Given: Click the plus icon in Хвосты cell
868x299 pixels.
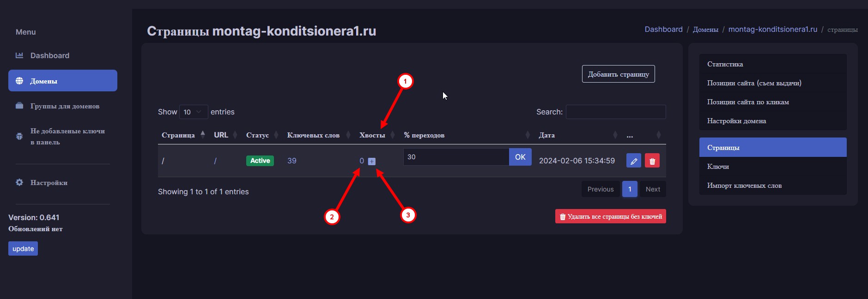Looking at the screenshot, I should (372, 161).
